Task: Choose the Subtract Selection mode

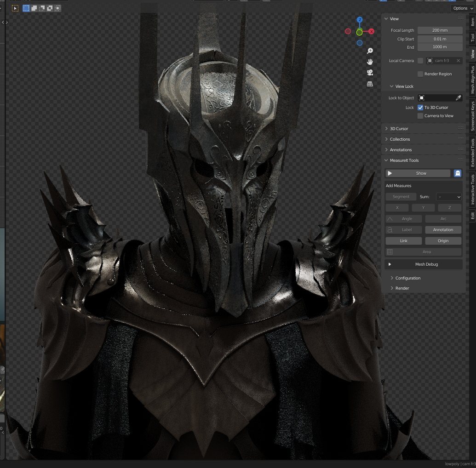Action: 42,8
